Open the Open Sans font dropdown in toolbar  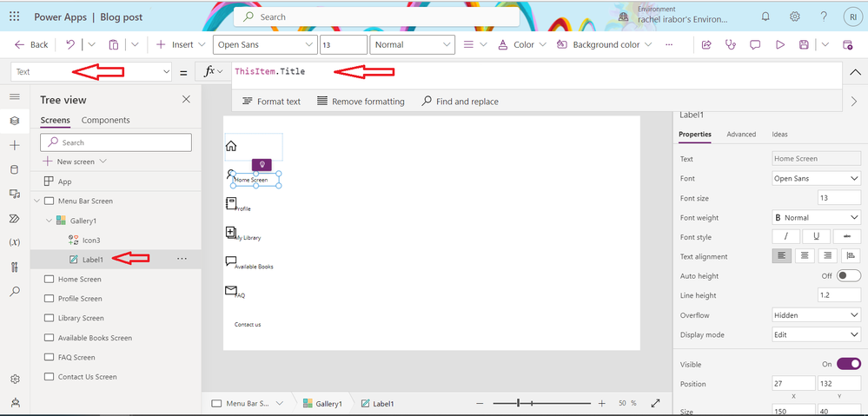click(265, 45)
